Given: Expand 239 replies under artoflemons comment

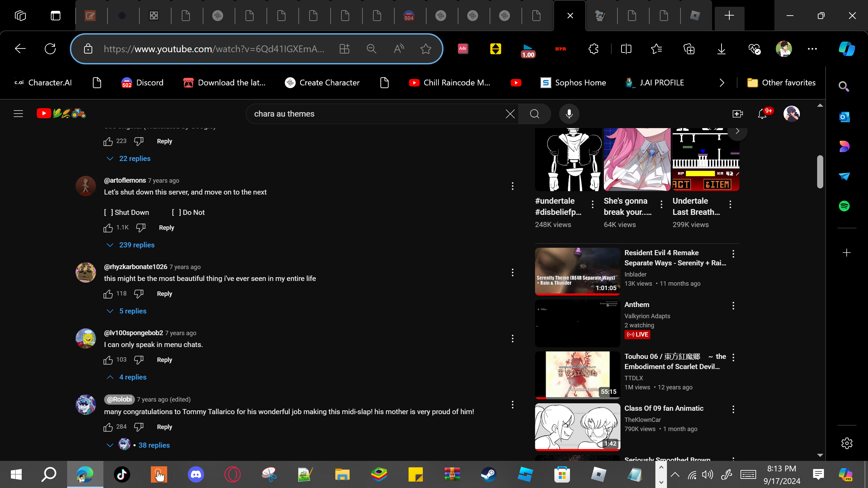Looking at the screenshot, I should pos(136,245).
